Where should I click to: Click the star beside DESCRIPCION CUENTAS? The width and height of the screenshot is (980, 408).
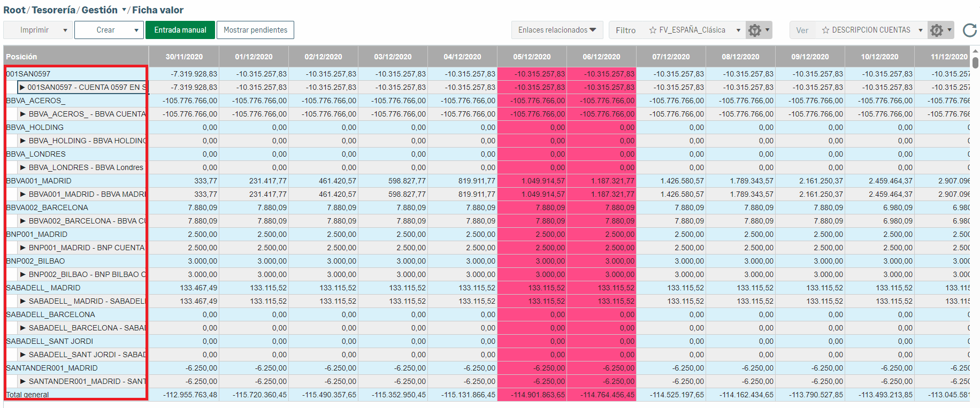pos(825,30)
